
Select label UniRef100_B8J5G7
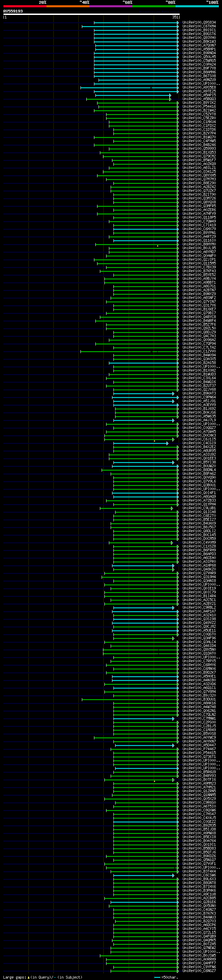tap(199, 527)
